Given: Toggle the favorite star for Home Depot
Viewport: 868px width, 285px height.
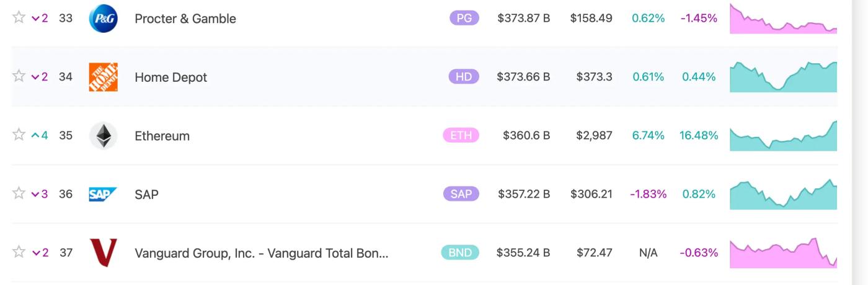Looking at the screenshot, I should tap(19, 76).
